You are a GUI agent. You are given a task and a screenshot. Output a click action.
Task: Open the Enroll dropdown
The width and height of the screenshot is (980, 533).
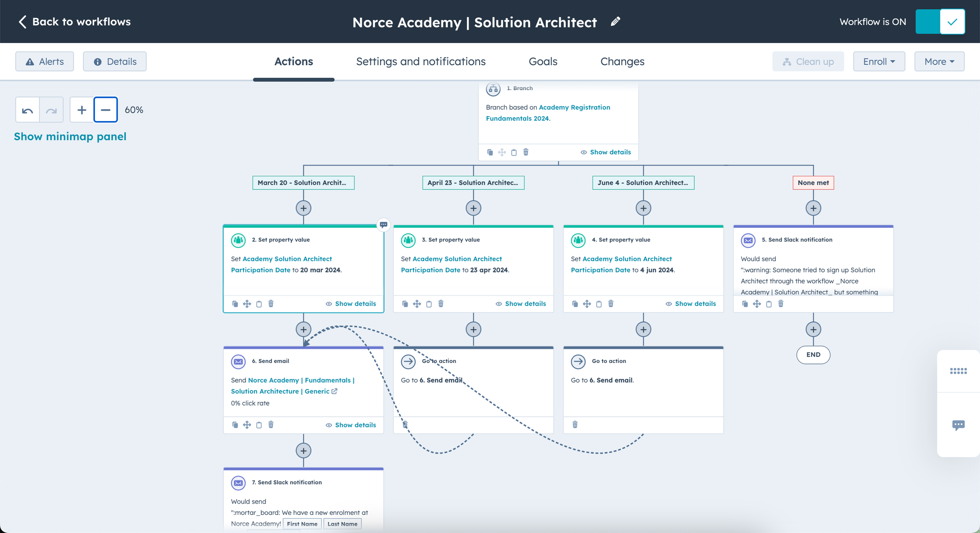[x=879, y=61]
